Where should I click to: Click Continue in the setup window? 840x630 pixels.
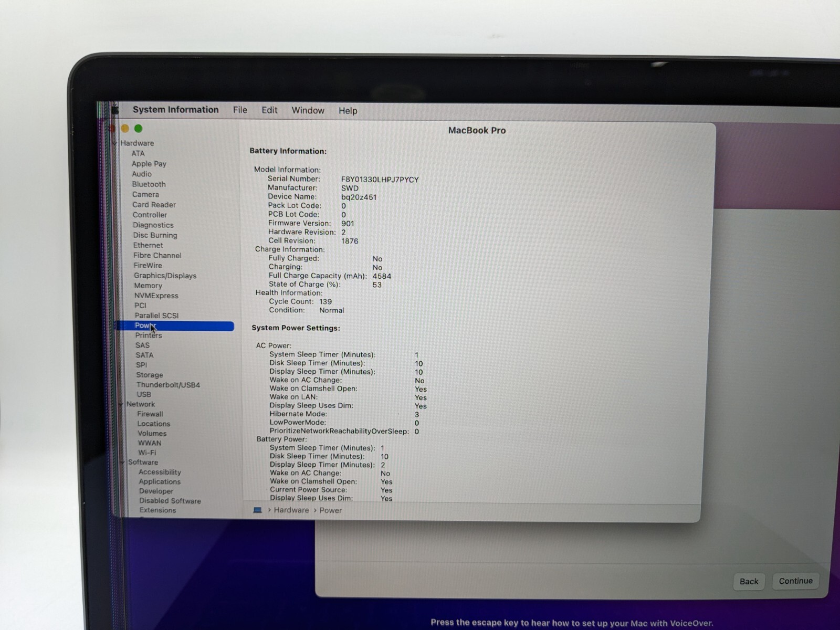[x=795, y=581]
